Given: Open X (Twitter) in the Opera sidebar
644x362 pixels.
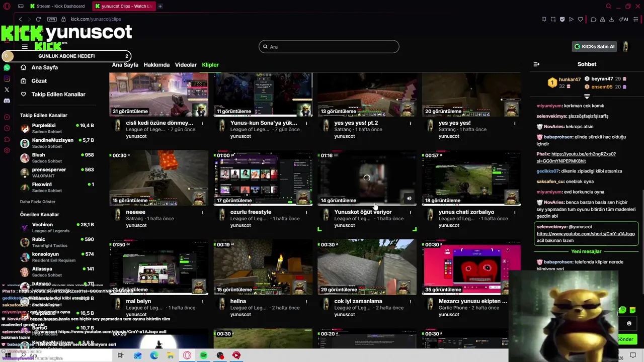Looking at the screenshot, I should pos(7,89).
